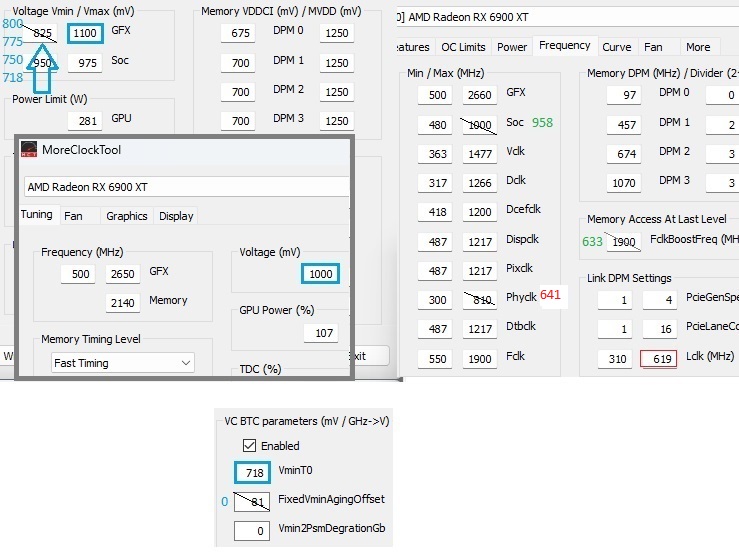Select the AMD Radeon RX 6900 XT device box in MoreClockTool
Viewport: 739px width, 560px height.
pyautogui.click(x=186, y=187)
